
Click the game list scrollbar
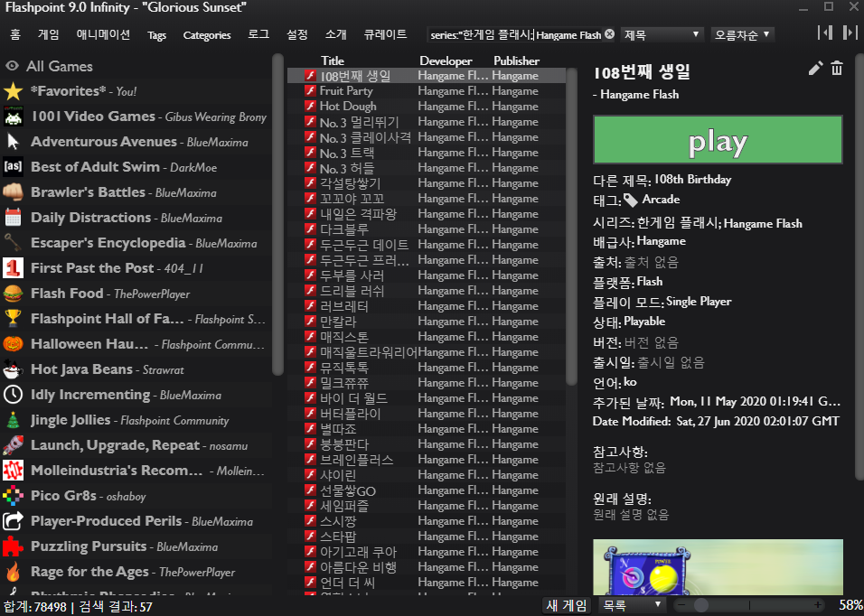click(571, 226)
